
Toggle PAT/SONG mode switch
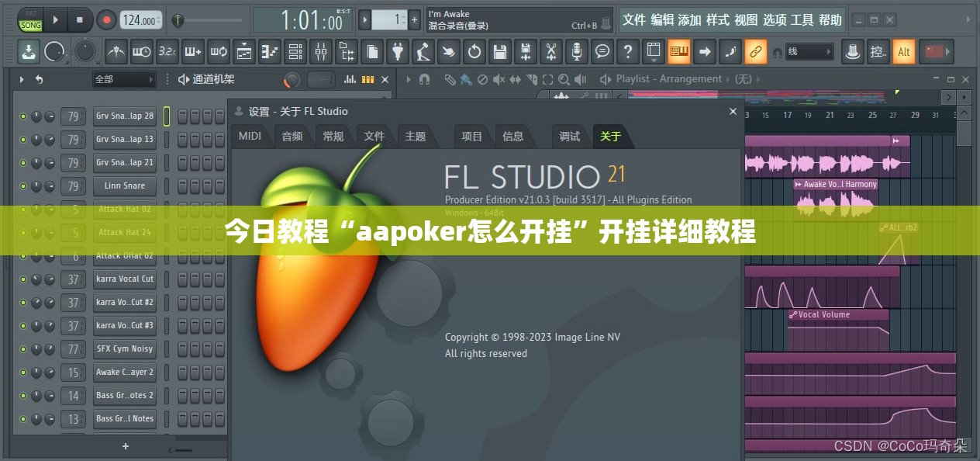click(31, 20)
